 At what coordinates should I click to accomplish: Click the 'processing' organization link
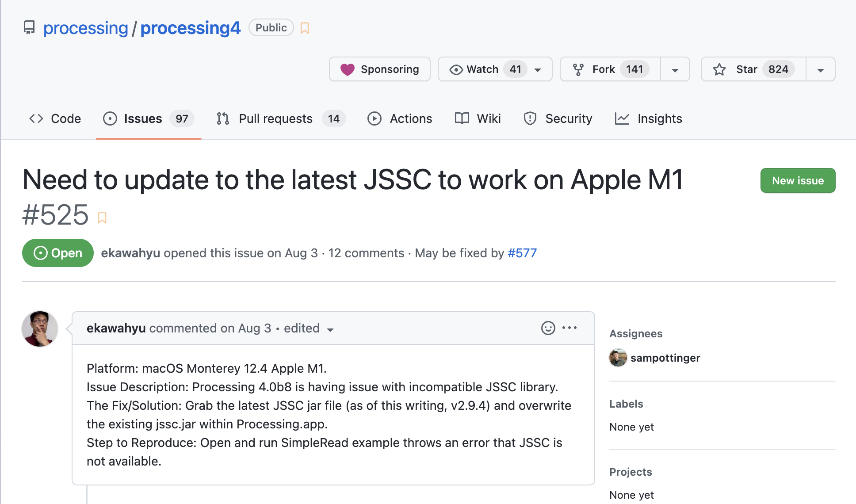coord(86,28)
